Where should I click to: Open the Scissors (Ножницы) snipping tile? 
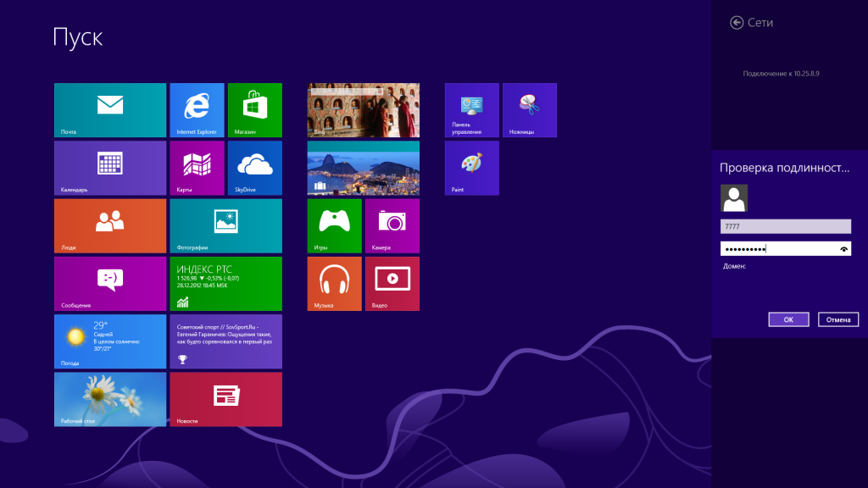click(529, 110)
